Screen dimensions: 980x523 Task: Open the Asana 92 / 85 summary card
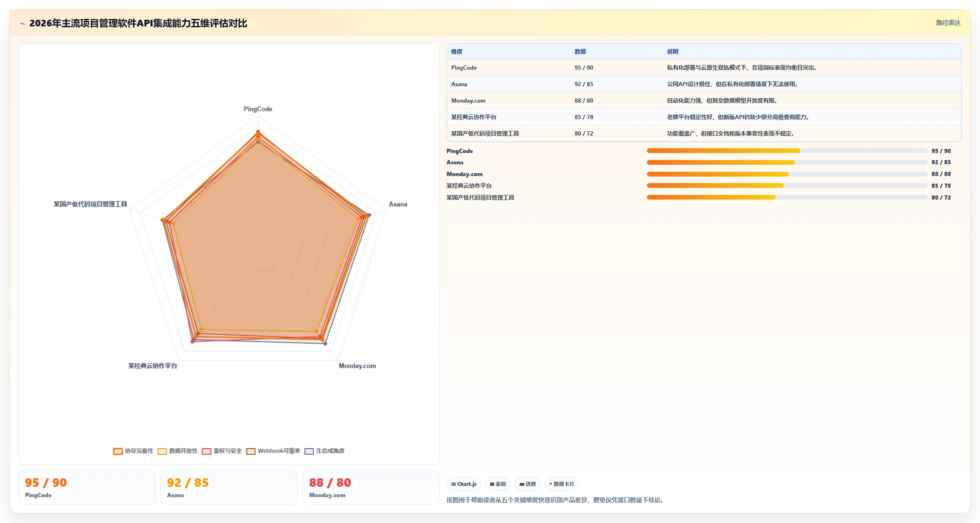(x=229, y=487)
